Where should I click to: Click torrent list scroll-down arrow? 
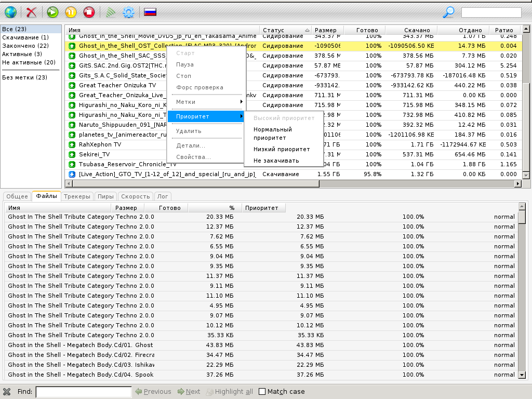click(x=526, y=176)
